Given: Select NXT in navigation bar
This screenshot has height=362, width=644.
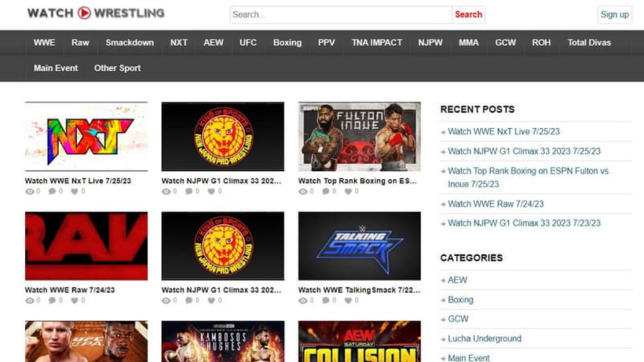Looking at the screenshot, I should pos(179,43).
